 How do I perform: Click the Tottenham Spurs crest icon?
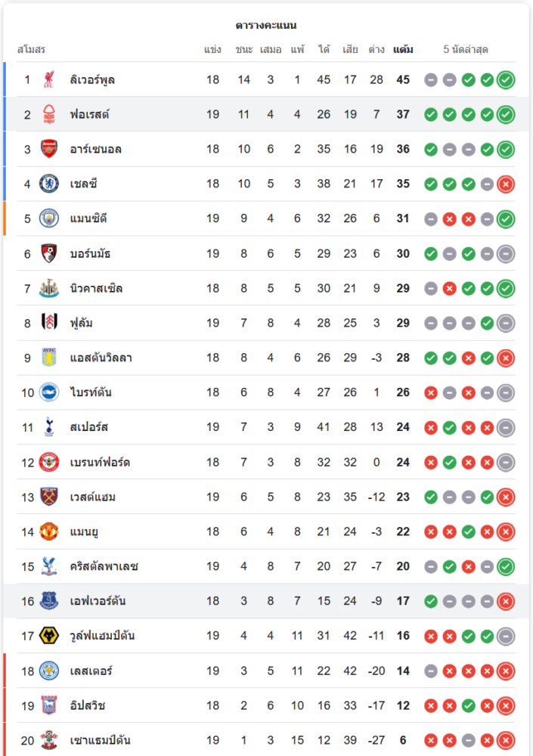(x=49, y=427)
